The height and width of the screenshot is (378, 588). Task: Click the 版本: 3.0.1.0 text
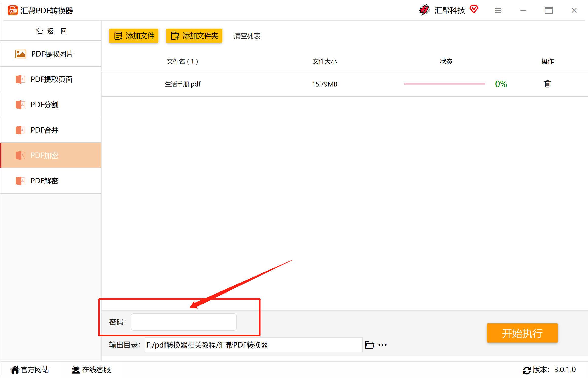[554, 370]
